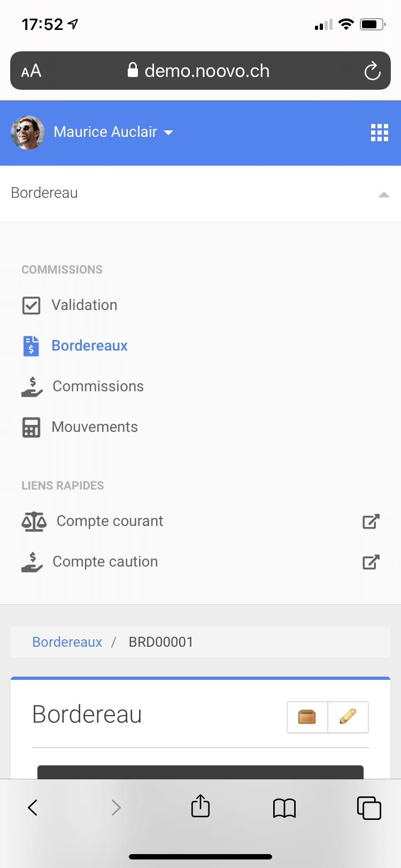This screenshot has width=401, height=868.
Task: Open the apps grid menu icon
Action: click(379, 133)
